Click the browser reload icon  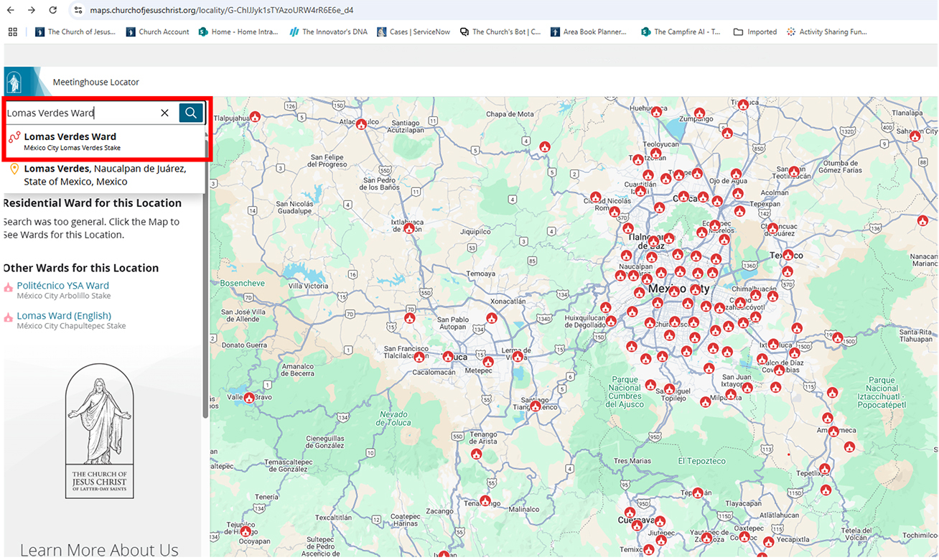tap(52, 10)
